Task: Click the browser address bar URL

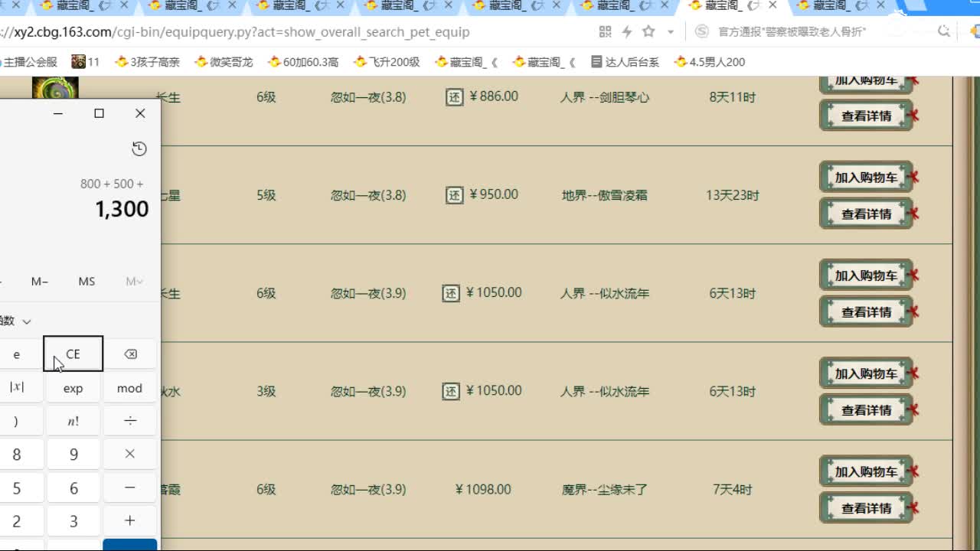Action: [236, 32]
